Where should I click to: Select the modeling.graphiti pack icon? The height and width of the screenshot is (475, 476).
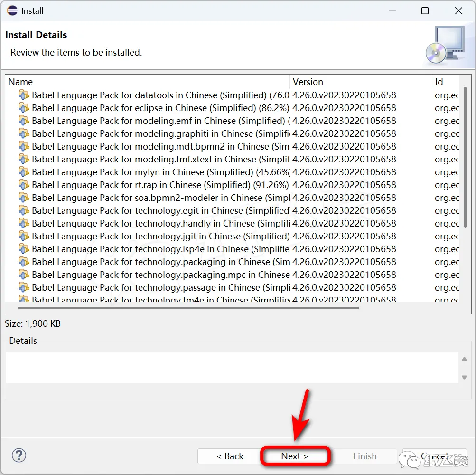(24, 133)
